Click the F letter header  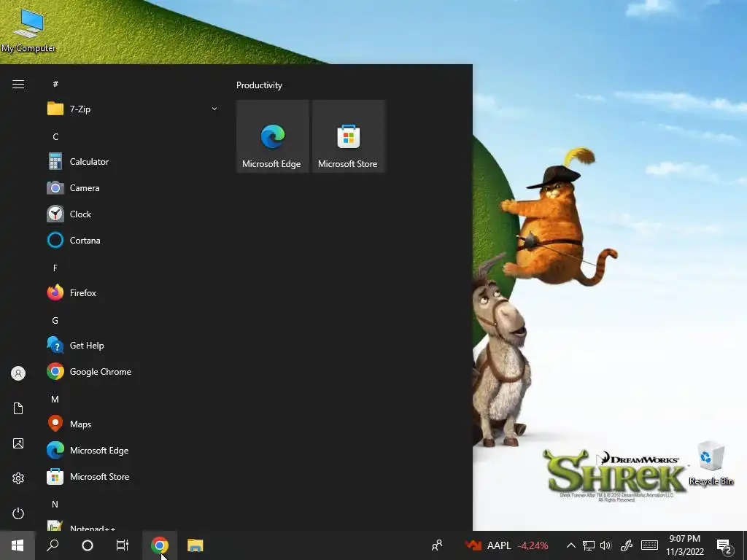pyautogui.click(x=55, y=268)
